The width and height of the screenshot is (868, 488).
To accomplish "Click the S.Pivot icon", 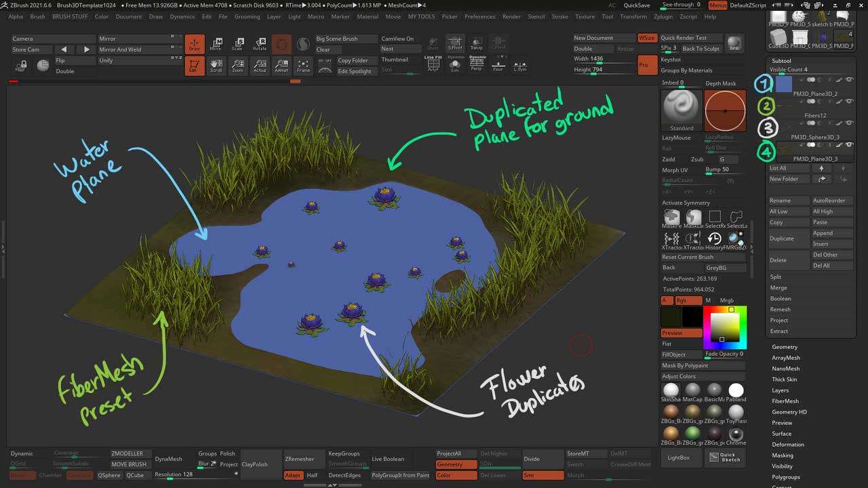I will (455, 43).
